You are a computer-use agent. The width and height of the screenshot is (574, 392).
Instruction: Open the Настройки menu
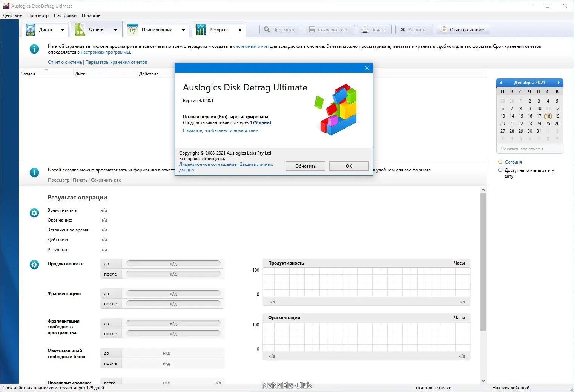click(x=65, y=15)
